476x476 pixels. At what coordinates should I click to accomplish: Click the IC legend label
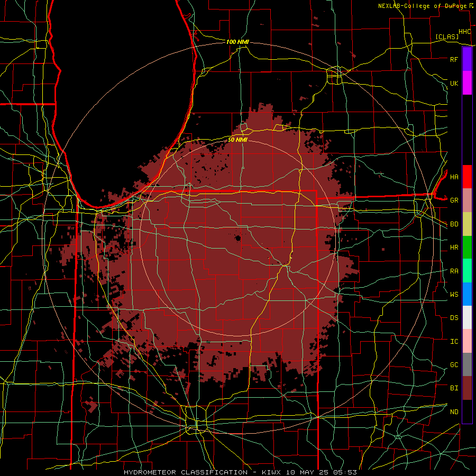454,342
